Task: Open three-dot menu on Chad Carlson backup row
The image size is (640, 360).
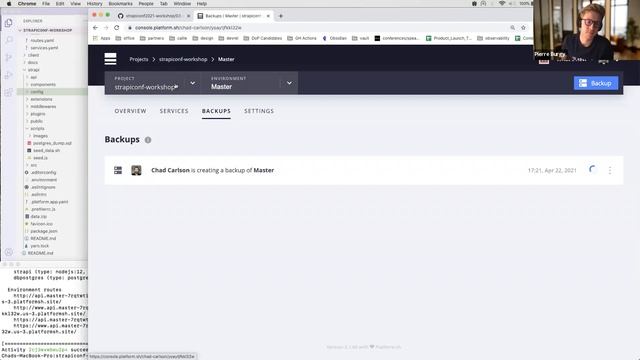Action: tap(610, 170)
